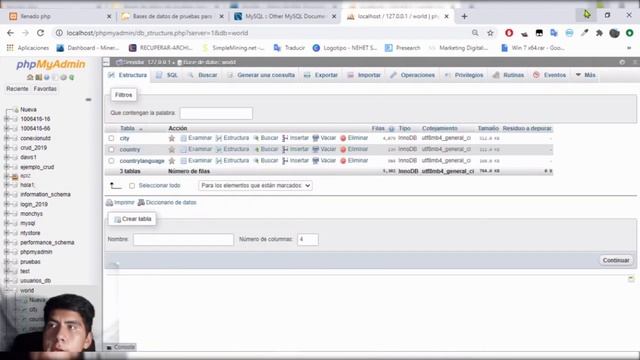Image resolution: width=640 pixels, height=360 pixels.
Task: Expand the login_2019 database node
Action: coord(6,204)
